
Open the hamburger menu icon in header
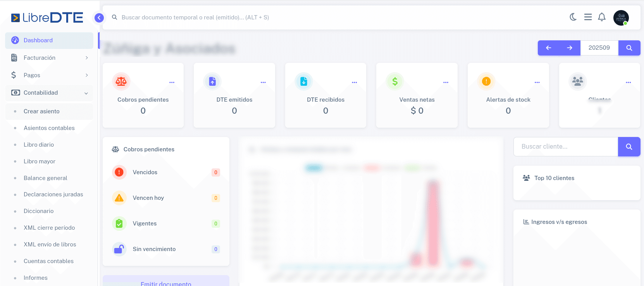point(588,17)
